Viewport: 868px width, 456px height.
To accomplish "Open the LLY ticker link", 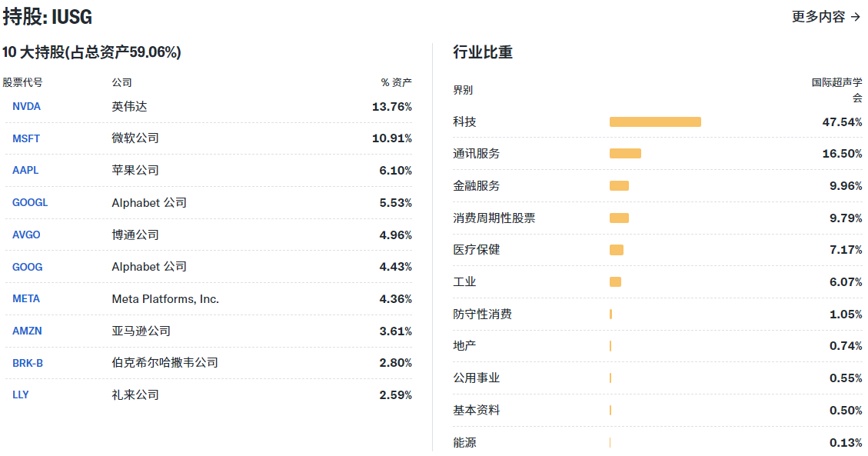I will tap(21, 394).
